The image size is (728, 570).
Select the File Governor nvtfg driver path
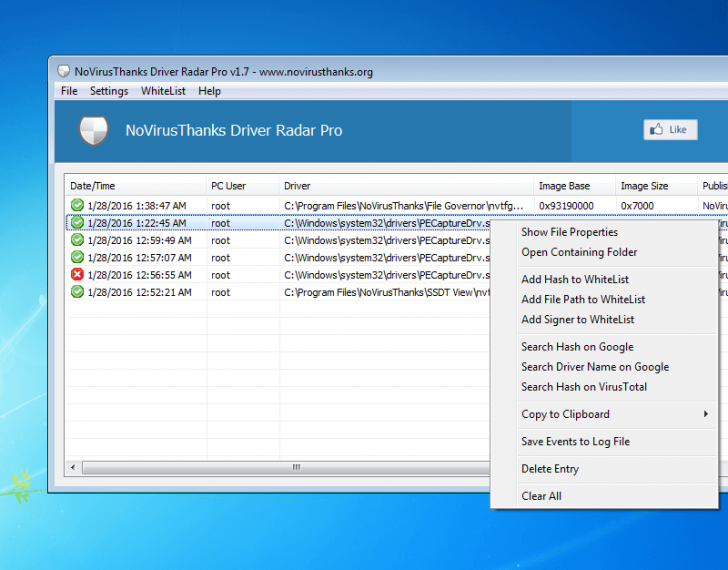click(403, 206)
